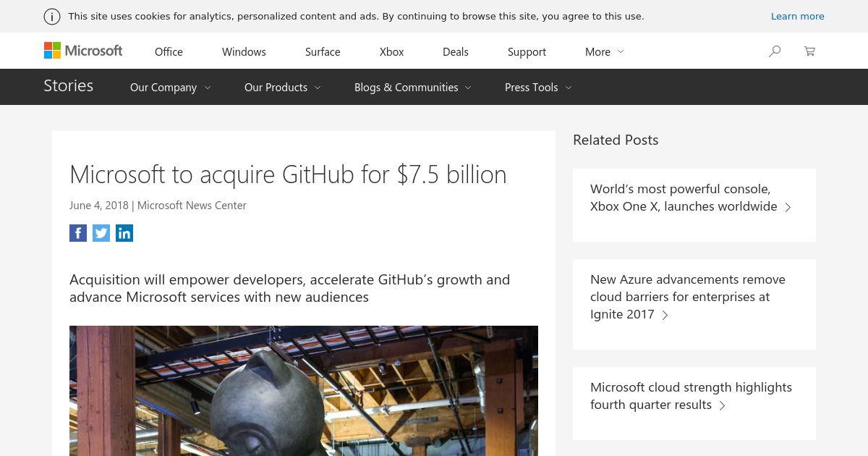Expand the Our Company dropdown

(171, 87)
